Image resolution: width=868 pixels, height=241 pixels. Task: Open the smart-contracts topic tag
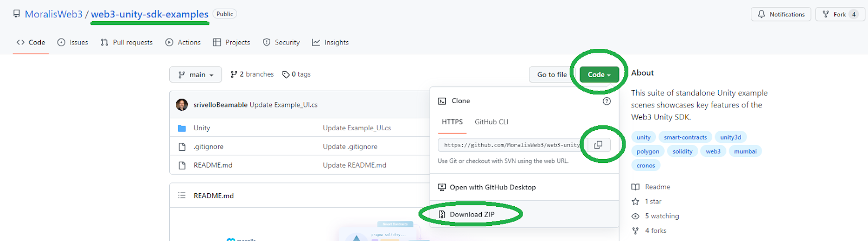click(x=685, y=137)
